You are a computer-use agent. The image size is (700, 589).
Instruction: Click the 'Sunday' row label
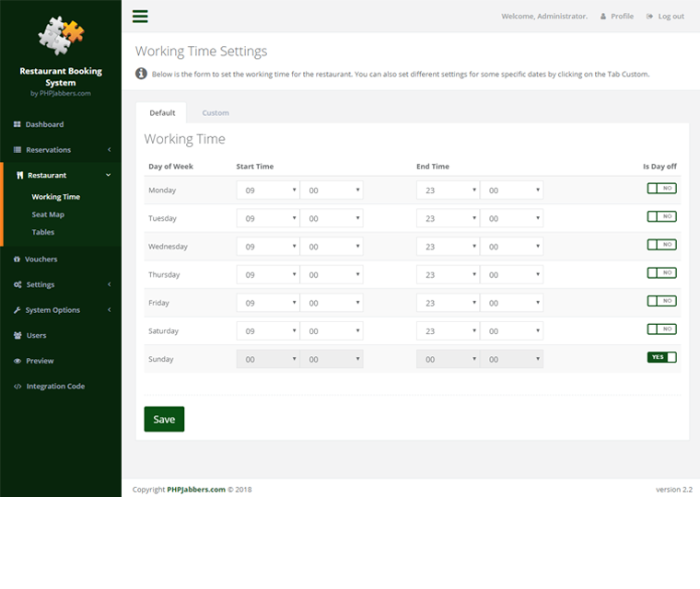[160, 359]
